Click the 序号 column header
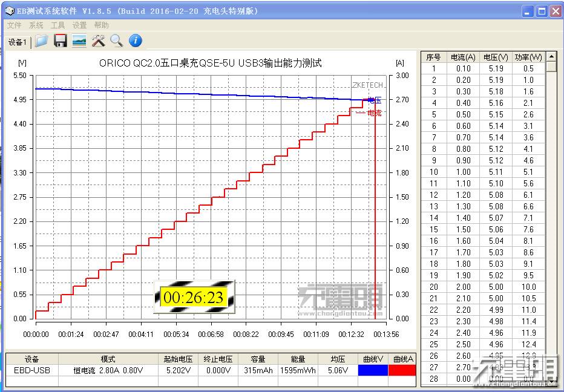564x392 pixels. 433,57
